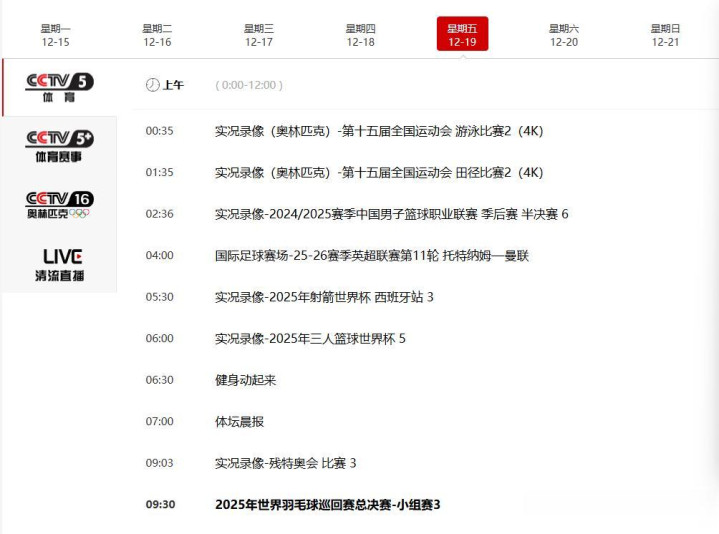The image size is (719, 534).
Task: Select the CCTV5 体育 channel logo
Action: click(x=60, y=88)
